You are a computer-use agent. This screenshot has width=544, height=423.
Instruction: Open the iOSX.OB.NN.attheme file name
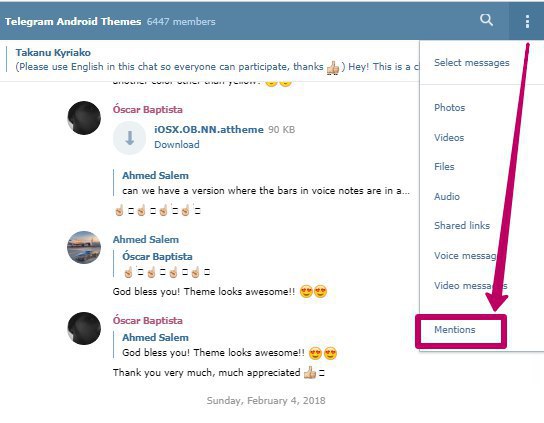tap(209, 129)
